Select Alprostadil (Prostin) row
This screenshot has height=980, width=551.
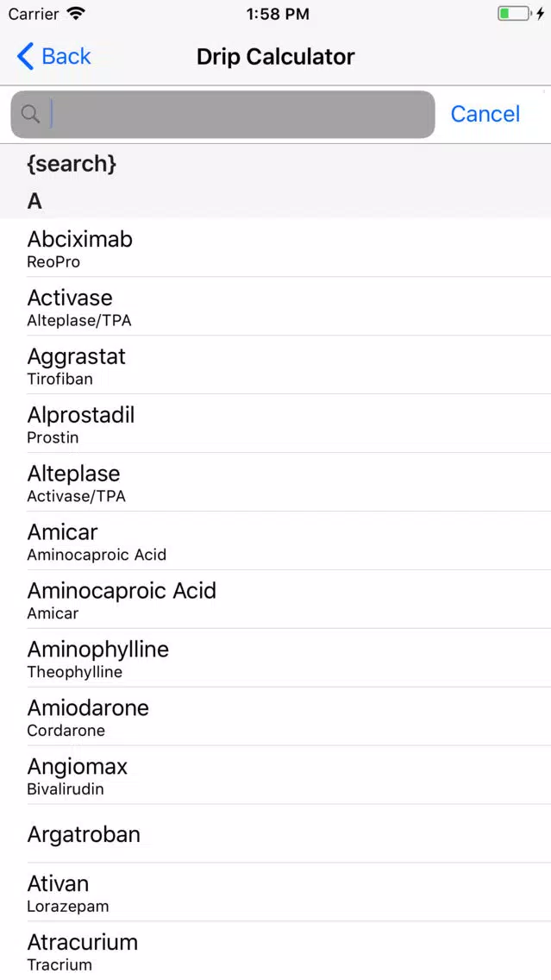pos(276,424)
